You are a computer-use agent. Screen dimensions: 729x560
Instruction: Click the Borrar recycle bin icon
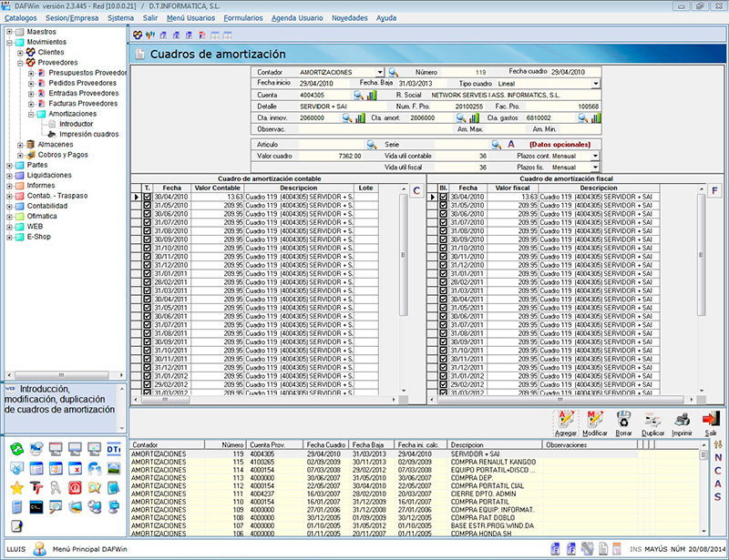623,419
